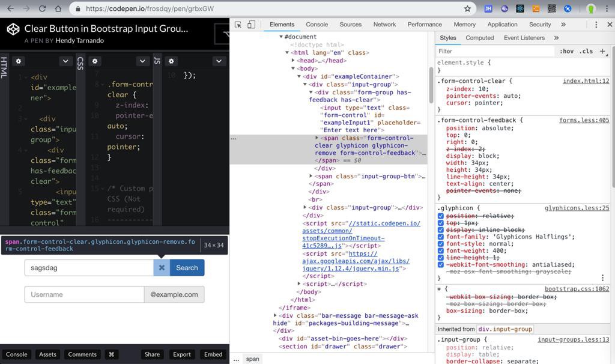Open the React DevTools extension icon
Image resolution: width=615 pixels, height=364 pixels.
coord(520,8)
